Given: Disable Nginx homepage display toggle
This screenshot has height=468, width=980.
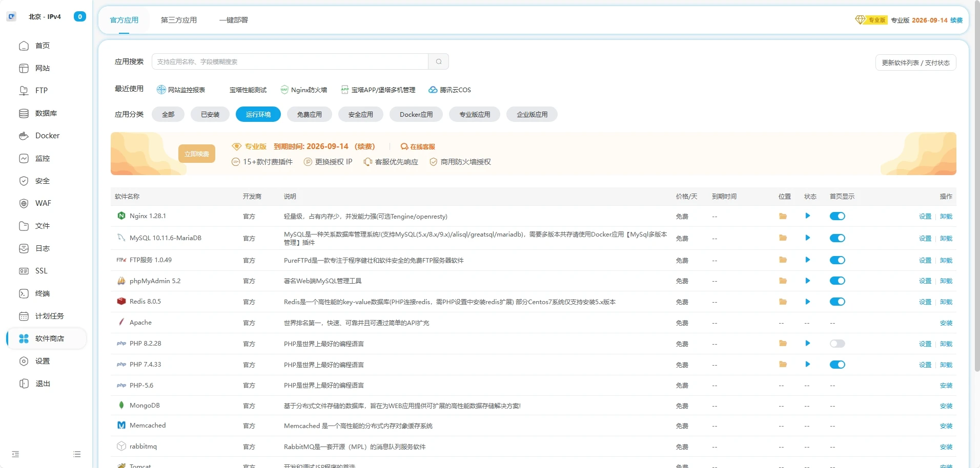Looking at the screenshot, I should pos(837,216).
